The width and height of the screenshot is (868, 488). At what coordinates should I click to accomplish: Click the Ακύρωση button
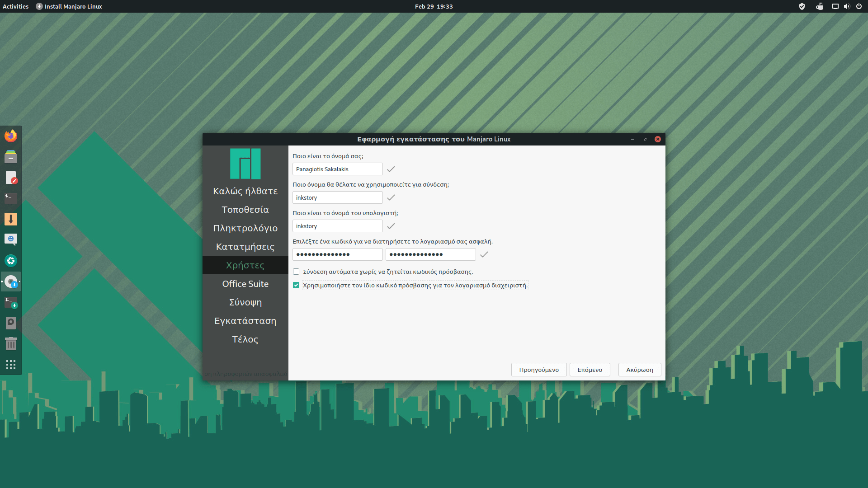pyautogui.click(x=639, y=370)
